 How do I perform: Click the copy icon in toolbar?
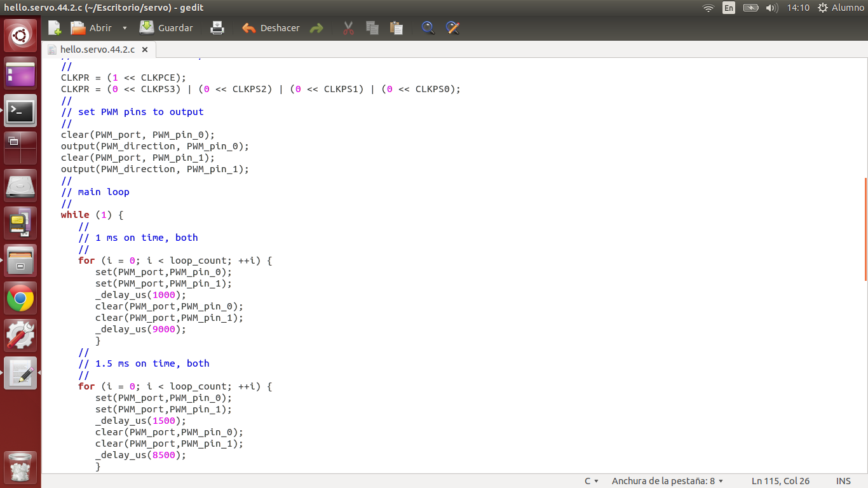coord(372,28)
